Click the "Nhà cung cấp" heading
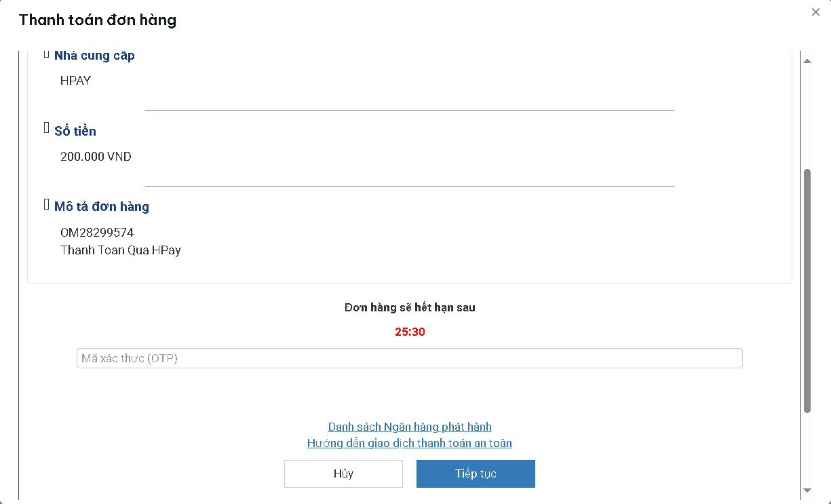Viewport: 831px width, 504px height. point(94,56)
